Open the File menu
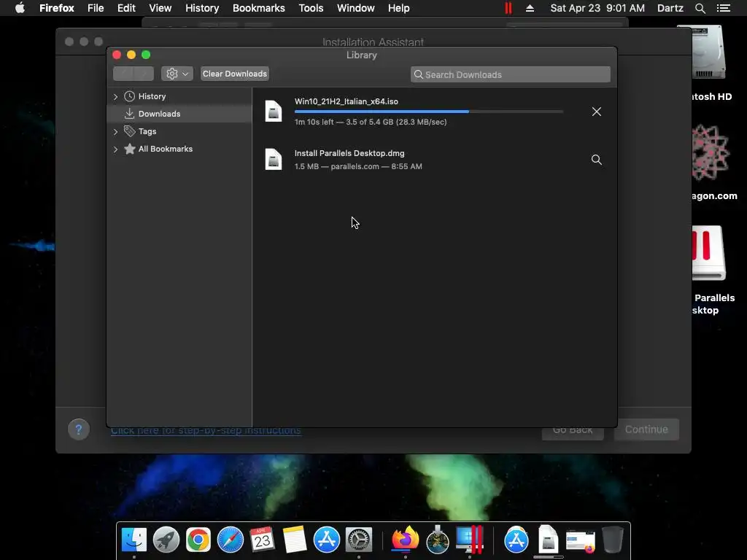 coord(96,8)
